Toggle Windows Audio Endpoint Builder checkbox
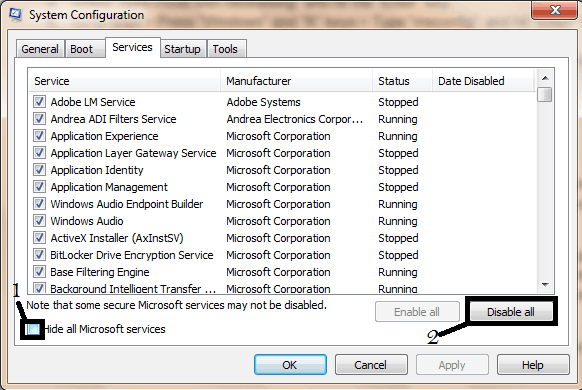Viewport: 582px width, 390px height. pos(39,204)
